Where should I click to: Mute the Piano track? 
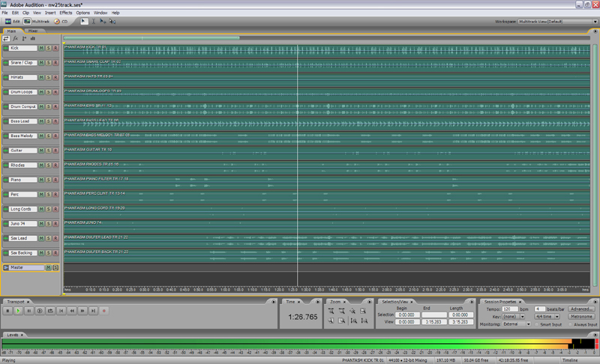pyautogui.click(x=41, y=180)
